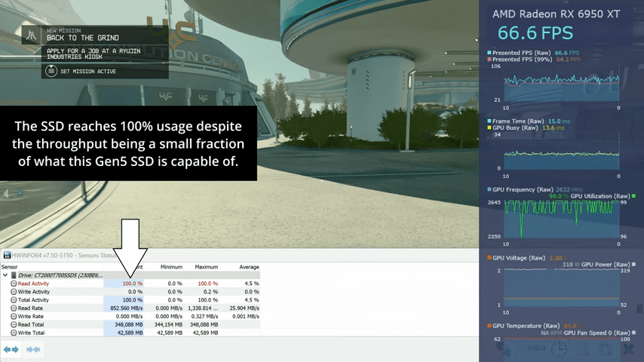Click the GPU Busy (Raw) yellow legend swatch
This screenshot has width=644, height=362.
click(489, 127)
